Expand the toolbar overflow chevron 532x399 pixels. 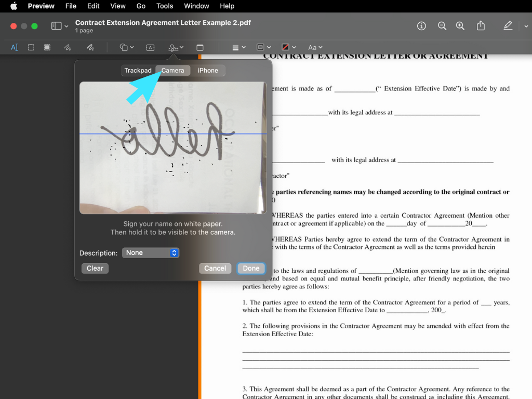pyautogui.click(x=526, y=26)
